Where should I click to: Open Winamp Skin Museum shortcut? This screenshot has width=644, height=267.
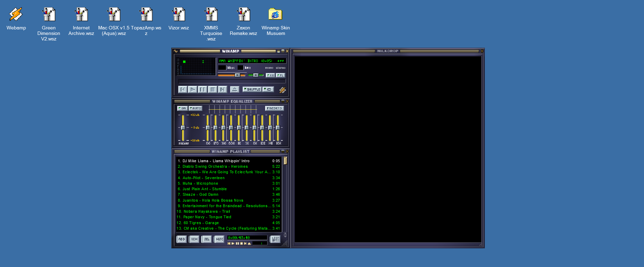[x=276, y=21]
